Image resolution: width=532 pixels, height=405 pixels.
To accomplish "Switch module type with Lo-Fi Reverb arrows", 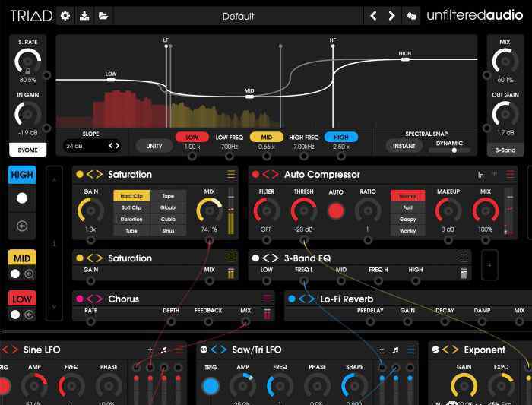I will tap(307, 299).
